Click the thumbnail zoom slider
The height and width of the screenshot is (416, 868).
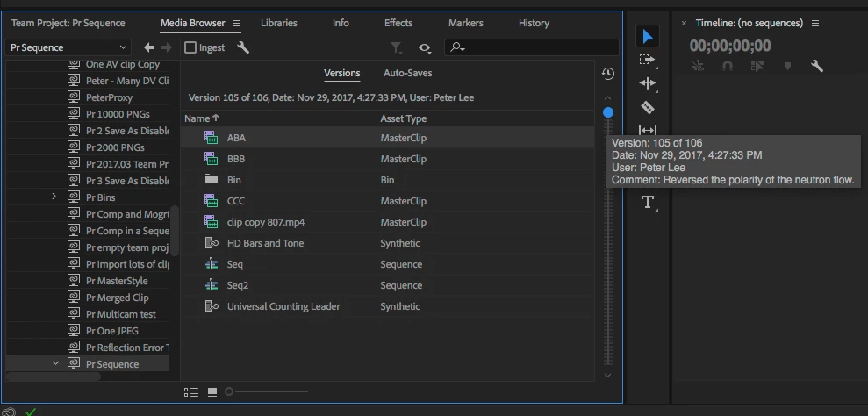coord(267,391)
